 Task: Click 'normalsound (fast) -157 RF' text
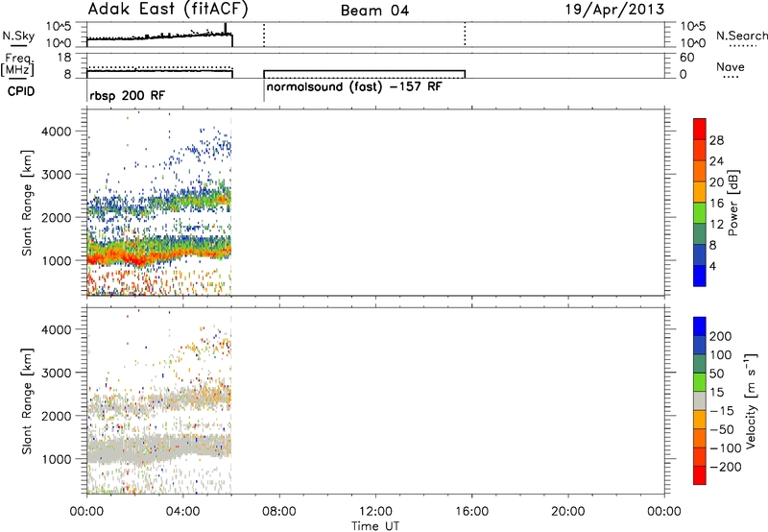tap(354, 86)
